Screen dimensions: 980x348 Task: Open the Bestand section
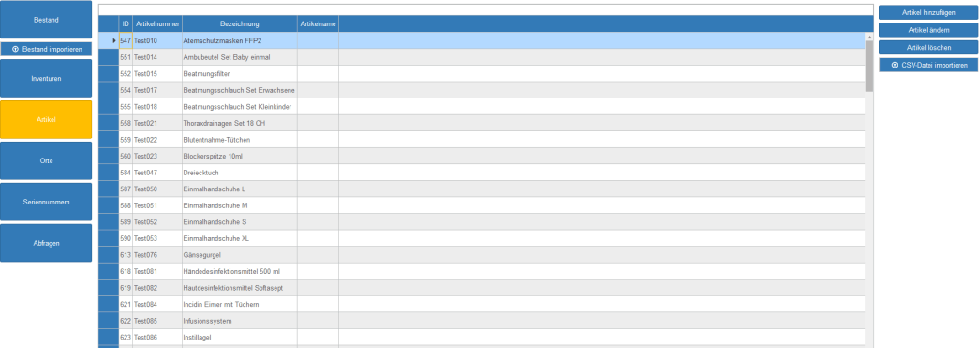[x=46, y=20]
